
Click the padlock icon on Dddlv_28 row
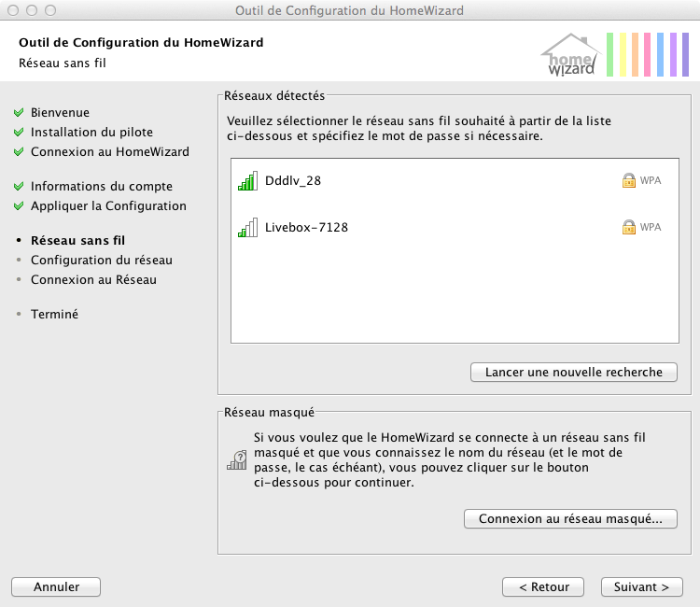point(628,180)
